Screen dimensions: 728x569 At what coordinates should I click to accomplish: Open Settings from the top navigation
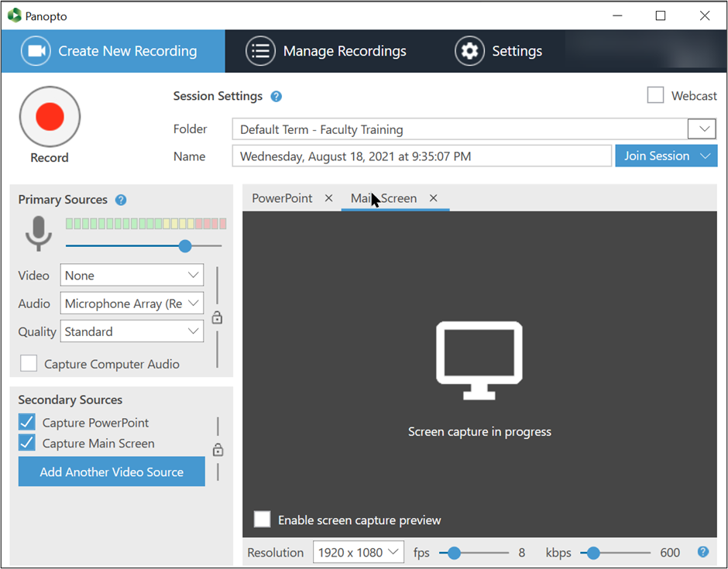pos(500,50)
